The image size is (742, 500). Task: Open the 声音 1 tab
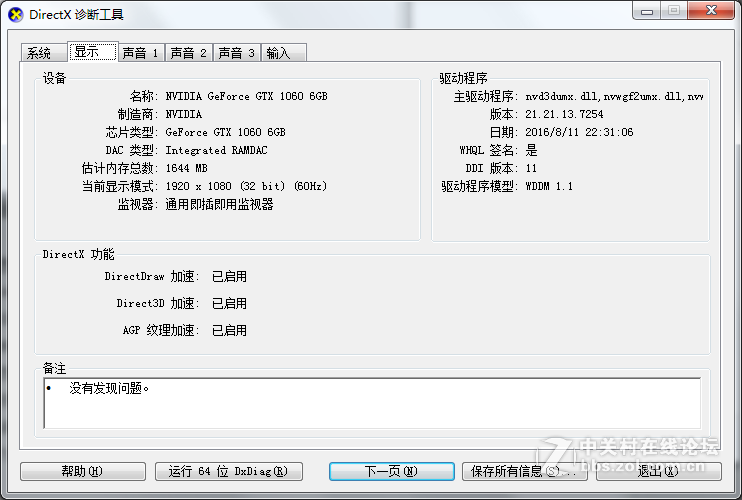point(141,53)
